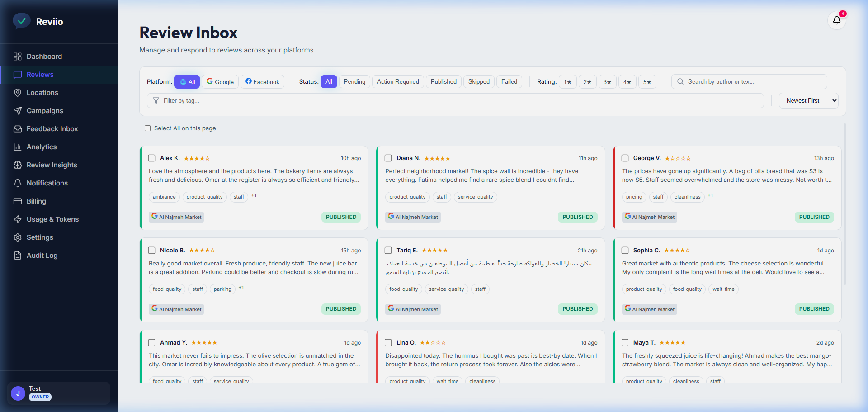Click the Reviews chat icon

[x=18, y=75]
